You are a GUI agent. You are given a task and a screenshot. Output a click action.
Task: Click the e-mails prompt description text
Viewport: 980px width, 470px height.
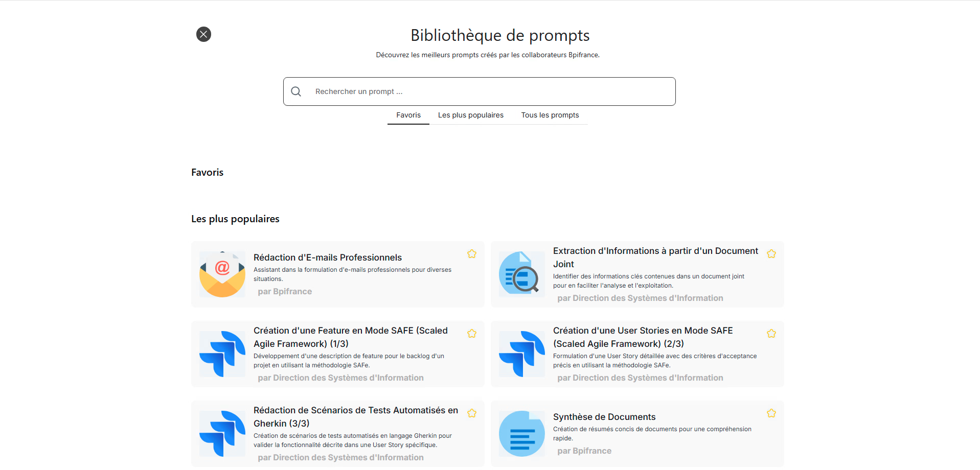point(352,274)
